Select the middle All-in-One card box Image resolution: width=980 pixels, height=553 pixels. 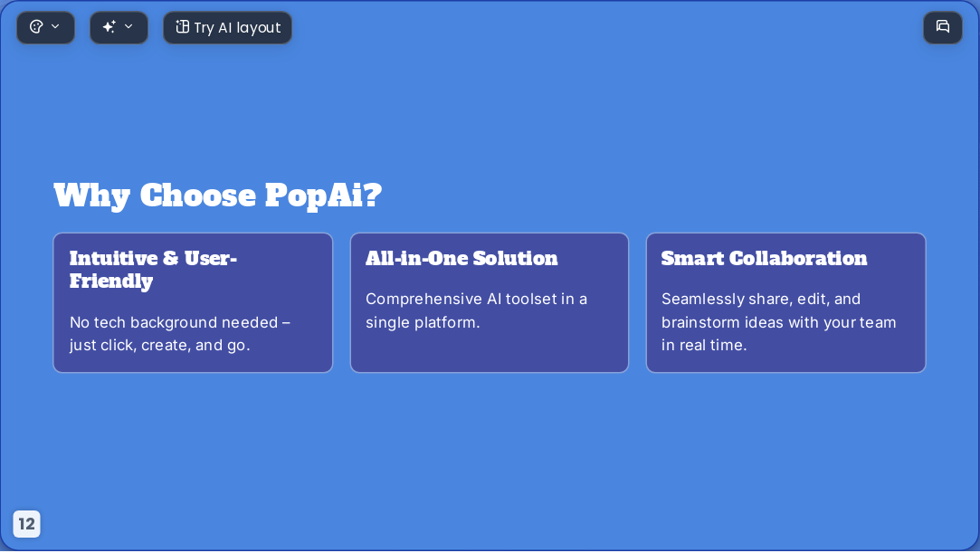coord(490,302)
